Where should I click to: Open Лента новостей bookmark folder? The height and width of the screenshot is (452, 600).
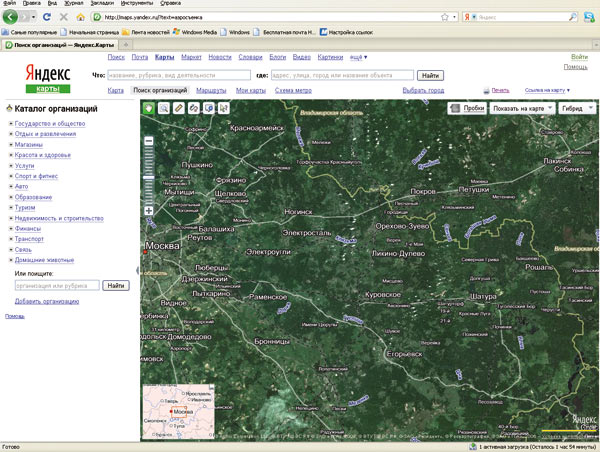point(146,32)
